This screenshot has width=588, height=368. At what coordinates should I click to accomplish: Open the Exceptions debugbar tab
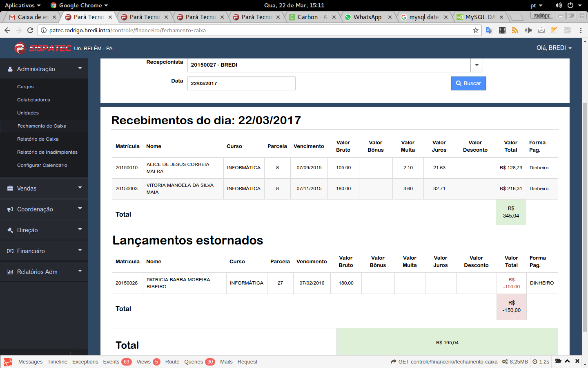click(85, 362)
